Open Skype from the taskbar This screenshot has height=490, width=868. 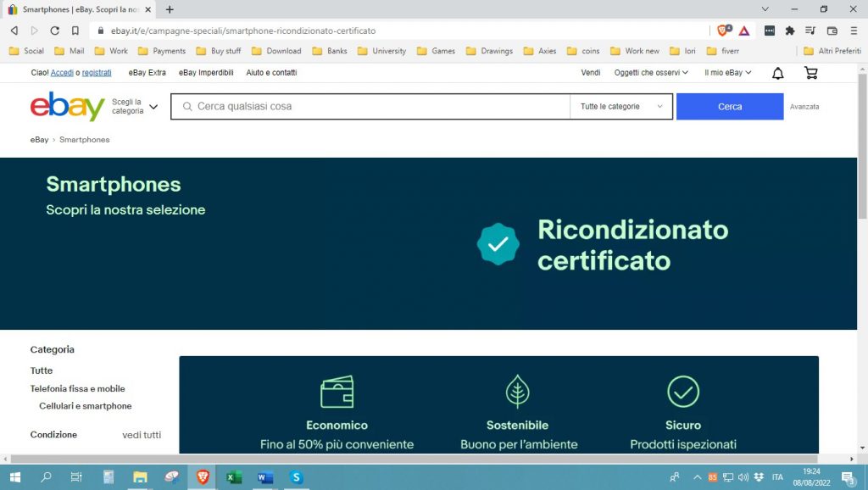tap(296, 477)
